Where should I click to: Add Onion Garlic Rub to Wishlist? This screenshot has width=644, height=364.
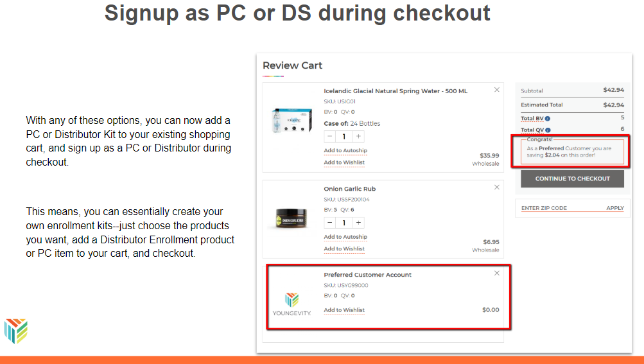344,249
